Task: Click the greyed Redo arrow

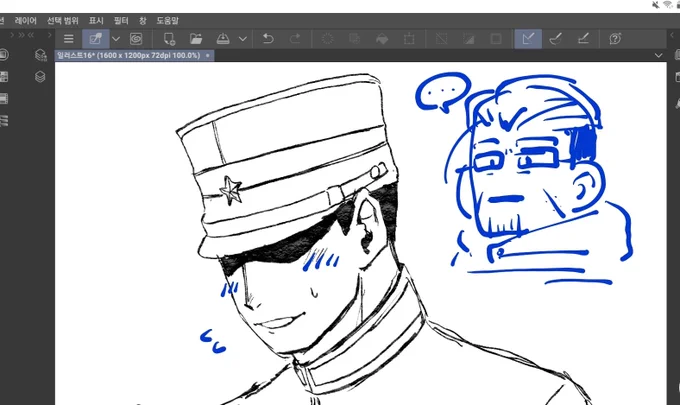Action: pyautogui.click(x=295, y=39)
